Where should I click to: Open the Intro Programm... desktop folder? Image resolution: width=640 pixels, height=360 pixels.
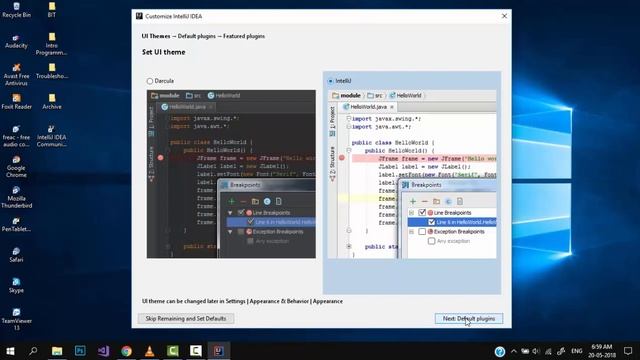52,44
